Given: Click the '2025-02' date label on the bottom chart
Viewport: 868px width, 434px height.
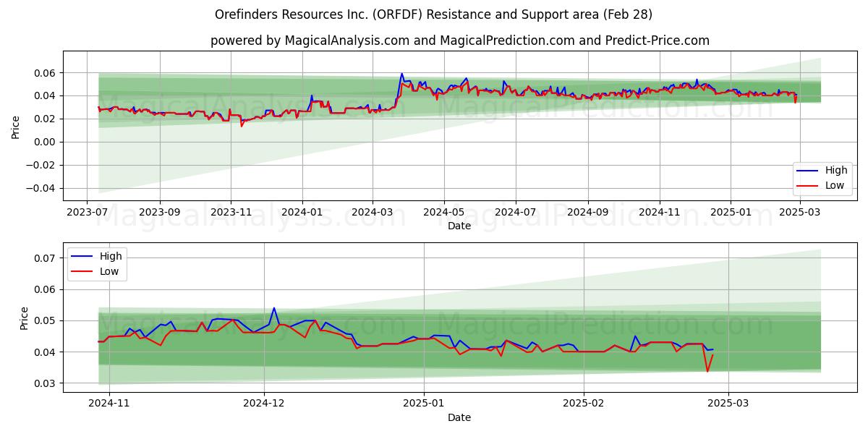Looking at the screenshot, I should coord(583,404).
